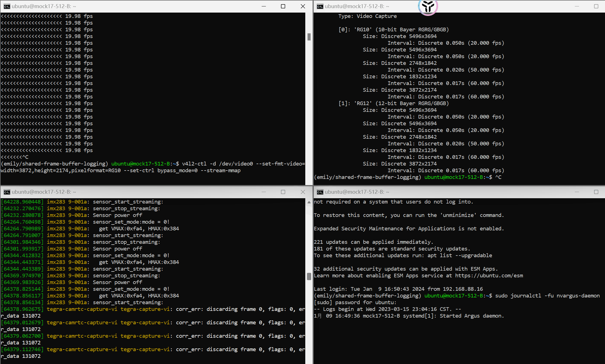Maximize the bottom-right journalctl terminal window
The image size is (605, 364).
596,192
